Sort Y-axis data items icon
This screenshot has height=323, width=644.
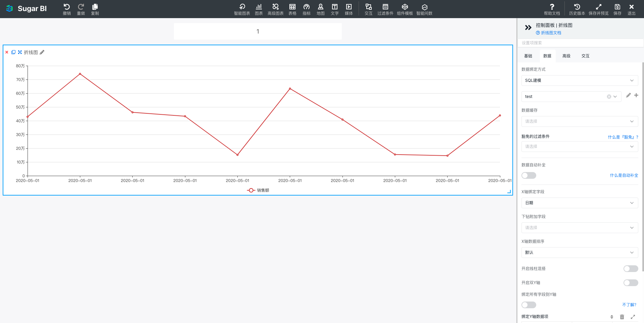612,317
